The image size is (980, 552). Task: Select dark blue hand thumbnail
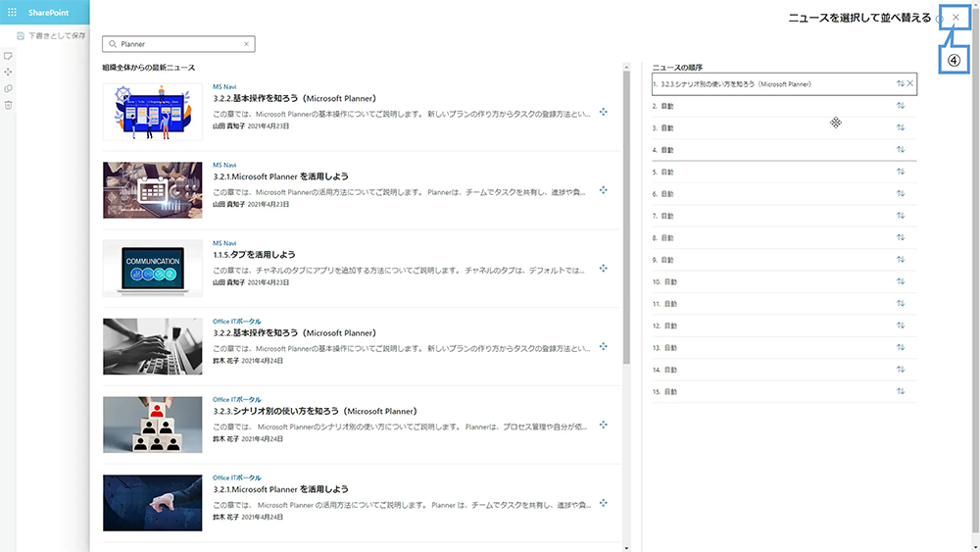153,503
